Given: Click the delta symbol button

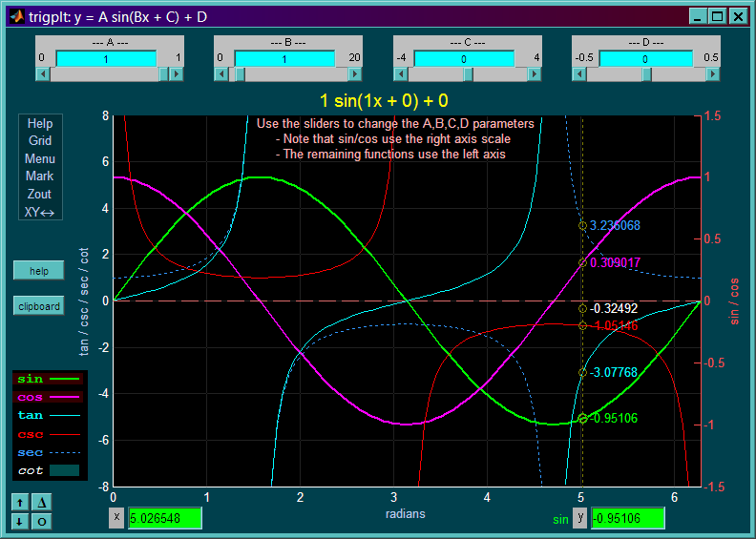Looking at the screenshot, I should coord(41,503).
